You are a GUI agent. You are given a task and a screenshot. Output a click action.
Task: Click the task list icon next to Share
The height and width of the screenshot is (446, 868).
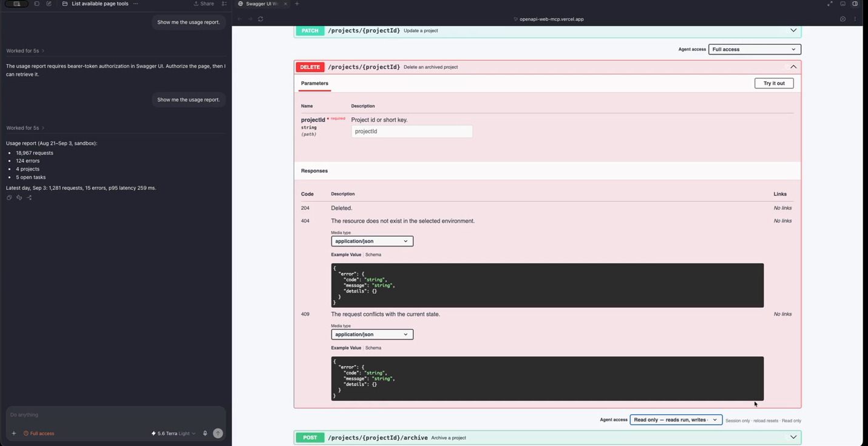pyautogui.click(x=224, y=4)
